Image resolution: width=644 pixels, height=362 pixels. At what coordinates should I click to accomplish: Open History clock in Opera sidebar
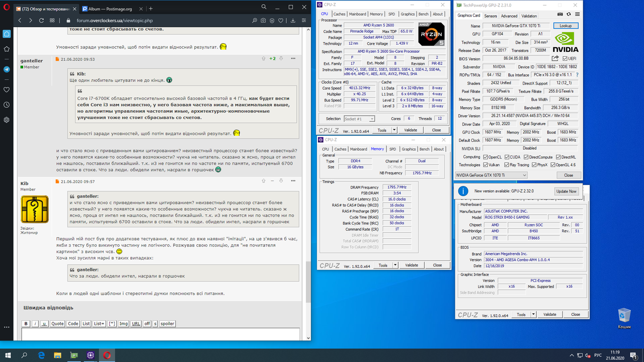click(x=7, y=105)
